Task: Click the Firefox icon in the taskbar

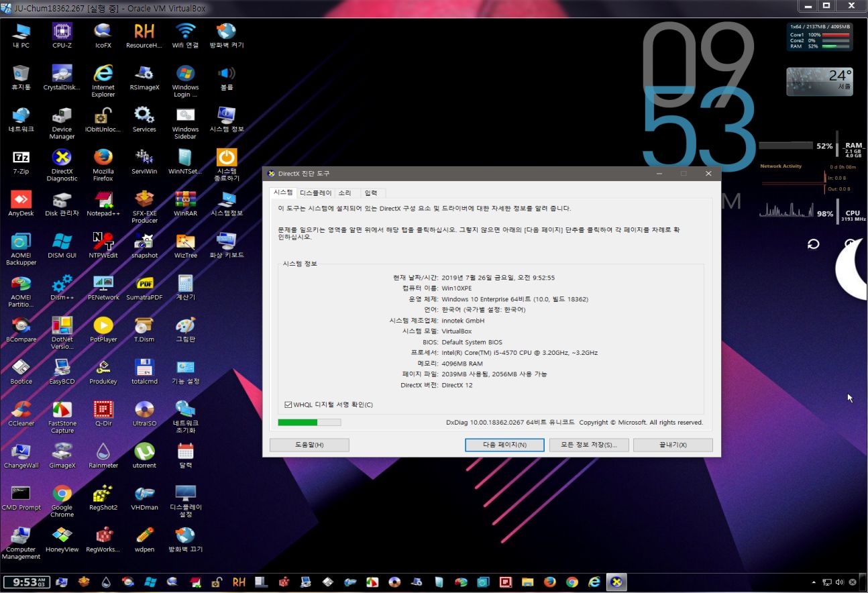Action: coord(549,582)
